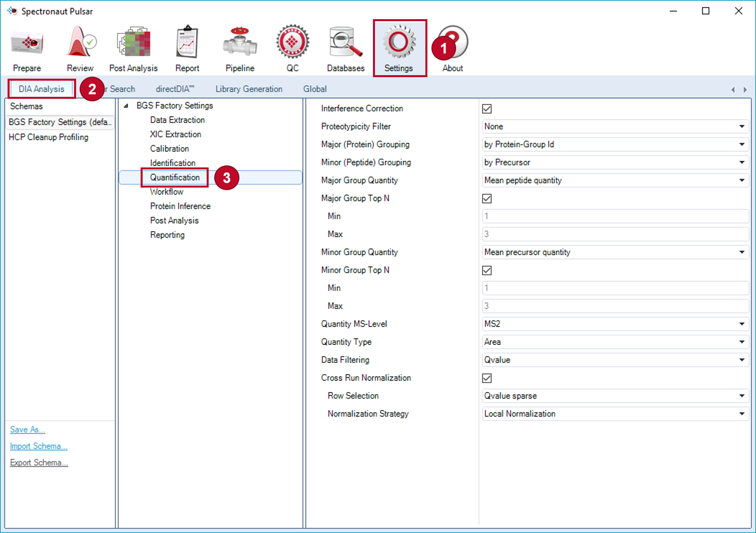756x533 pixels.
Task: Switch to the Library Generation tab
Action: click(249, 89)
